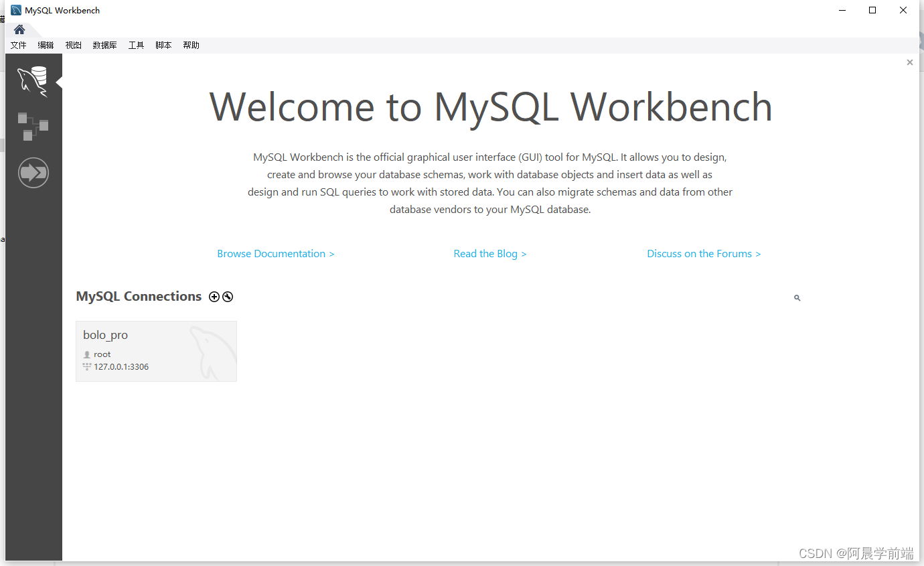The width and height of the screenshot is (924, 566).
Task: Open the bolo_pro connection tile
Action: 156,351
